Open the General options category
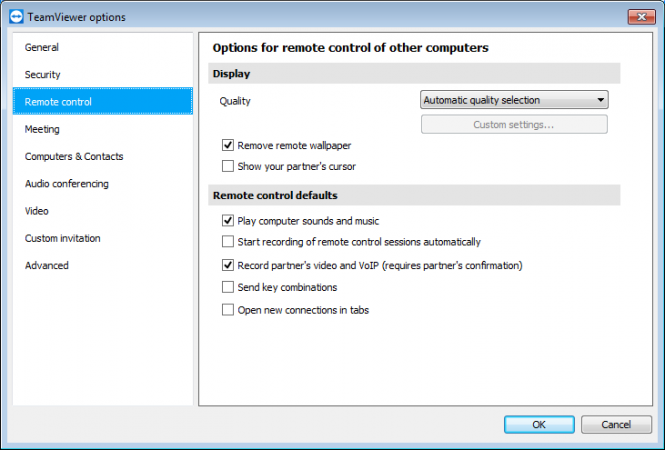This screenshot has width=665, height=450. coord(103,47)
